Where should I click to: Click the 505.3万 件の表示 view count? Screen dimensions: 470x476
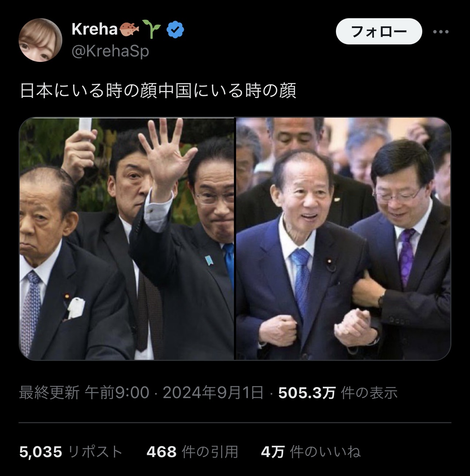338,393
